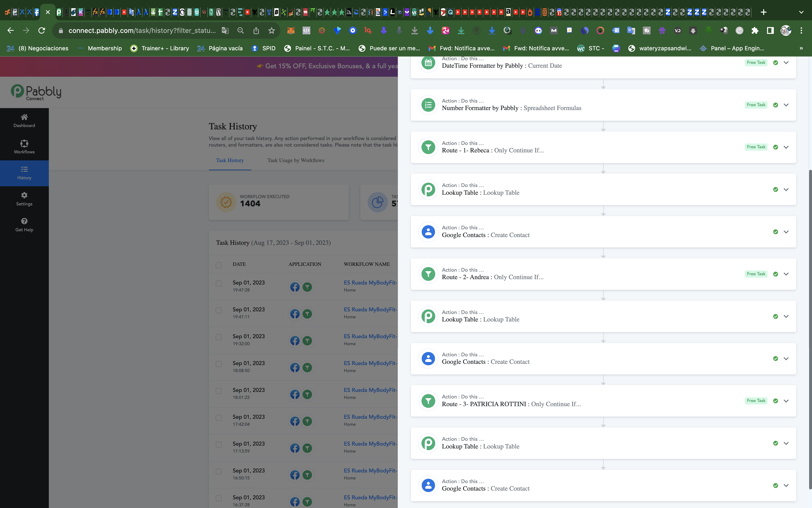The image size is (812, 508).
Task: Open the Settings gear in sidebar
Action: [24, 195]
